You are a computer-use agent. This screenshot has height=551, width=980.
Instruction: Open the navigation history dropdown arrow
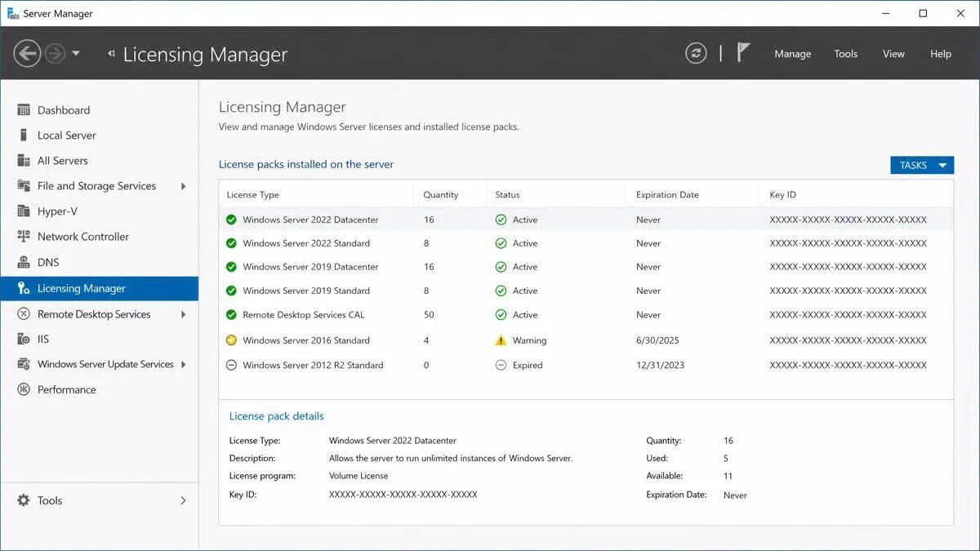tap(76, 54)
